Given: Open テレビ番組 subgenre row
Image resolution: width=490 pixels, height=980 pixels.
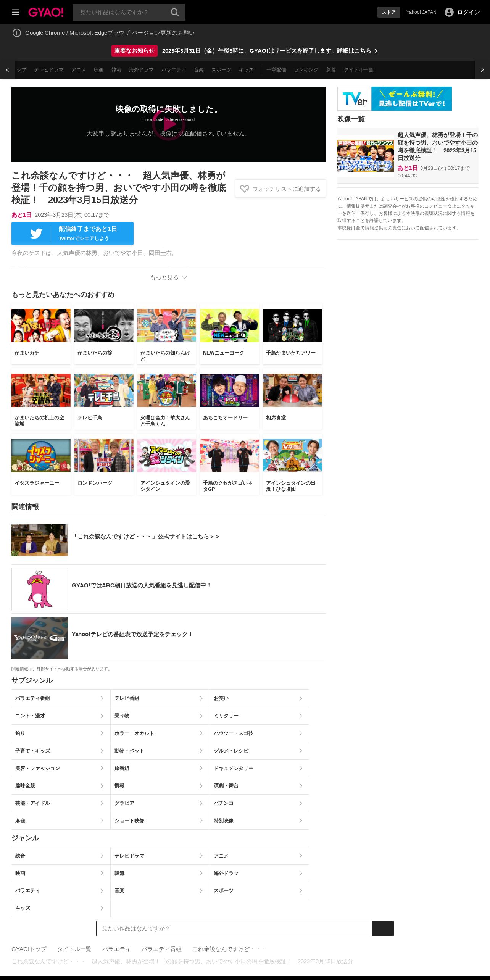Looking at the screenshot, I should (x=160, y=698).
